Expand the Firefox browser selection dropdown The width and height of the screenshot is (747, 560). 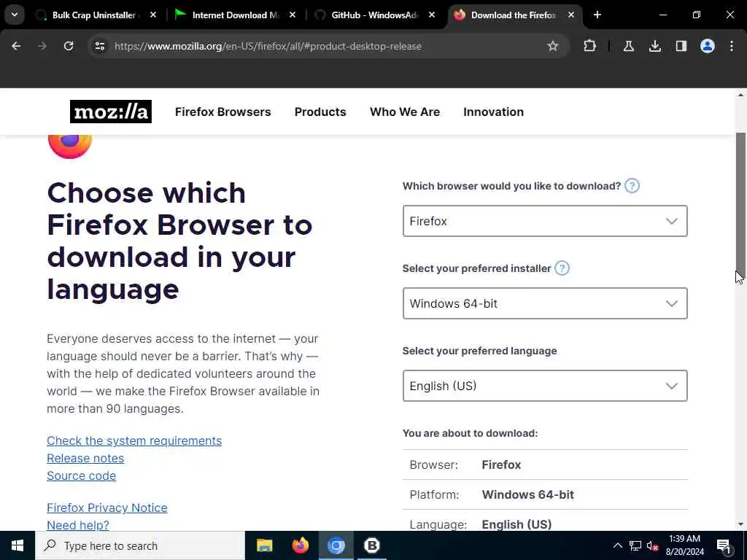pyautogui.click(x=545, y=221)
